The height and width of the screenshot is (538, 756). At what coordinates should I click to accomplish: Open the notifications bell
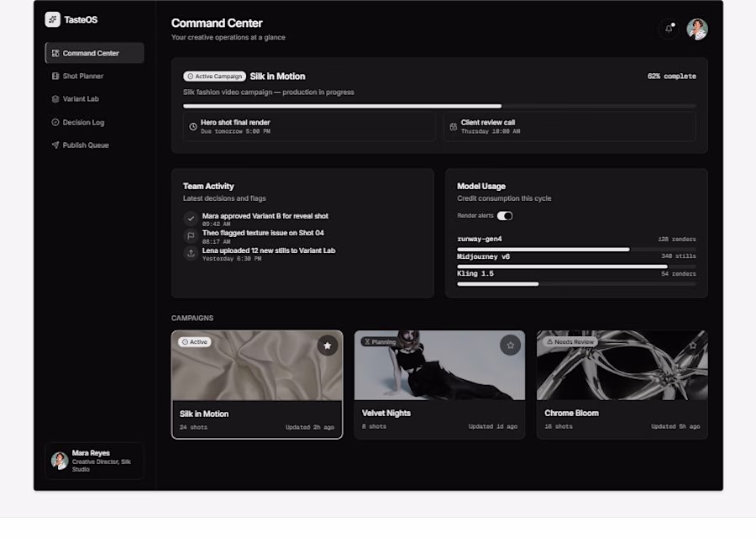(x=669, y=29)
